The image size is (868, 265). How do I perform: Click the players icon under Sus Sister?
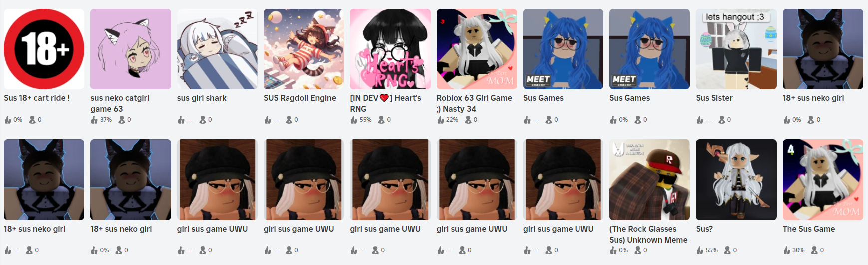tap(722, 120)
